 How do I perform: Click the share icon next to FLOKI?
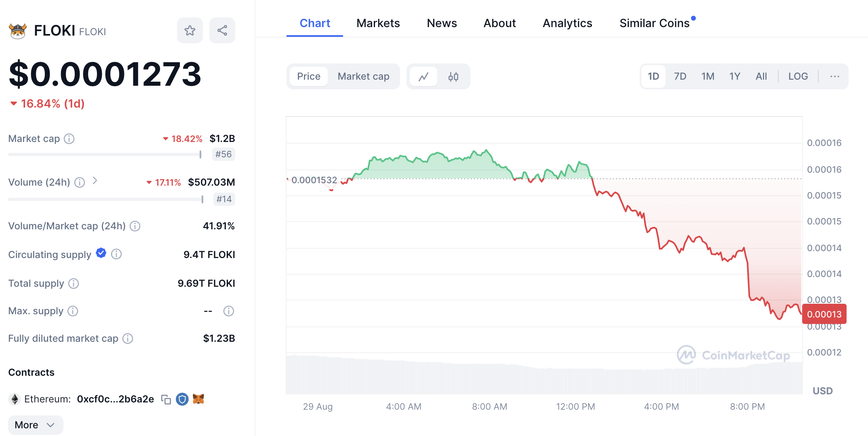(x=222, y=30)
